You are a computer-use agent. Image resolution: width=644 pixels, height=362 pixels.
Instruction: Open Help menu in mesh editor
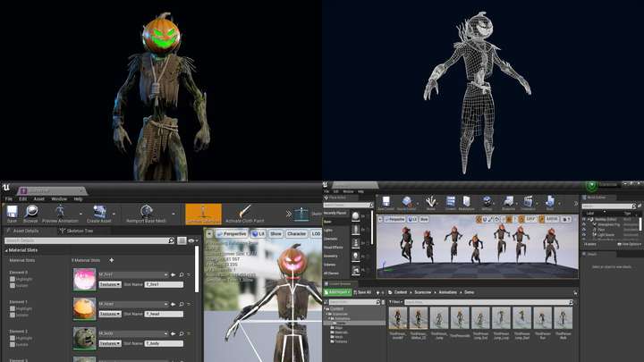click(78, 199)
